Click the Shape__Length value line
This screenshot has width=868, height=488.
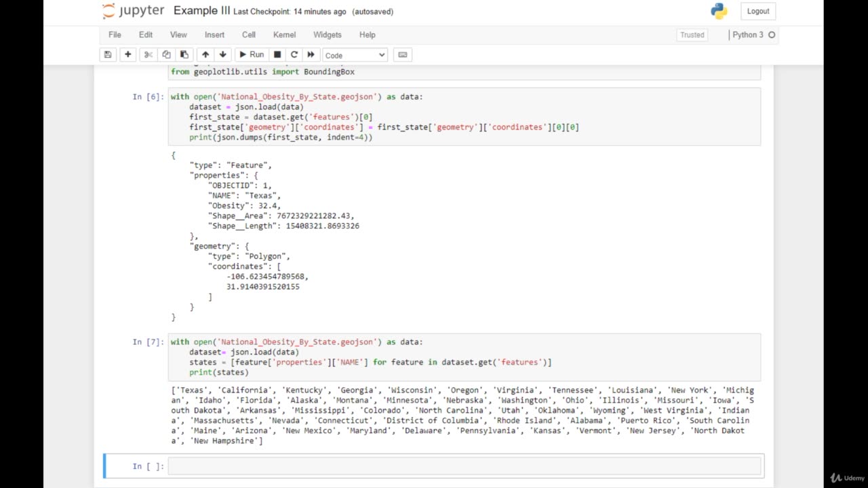coord(283,226)
